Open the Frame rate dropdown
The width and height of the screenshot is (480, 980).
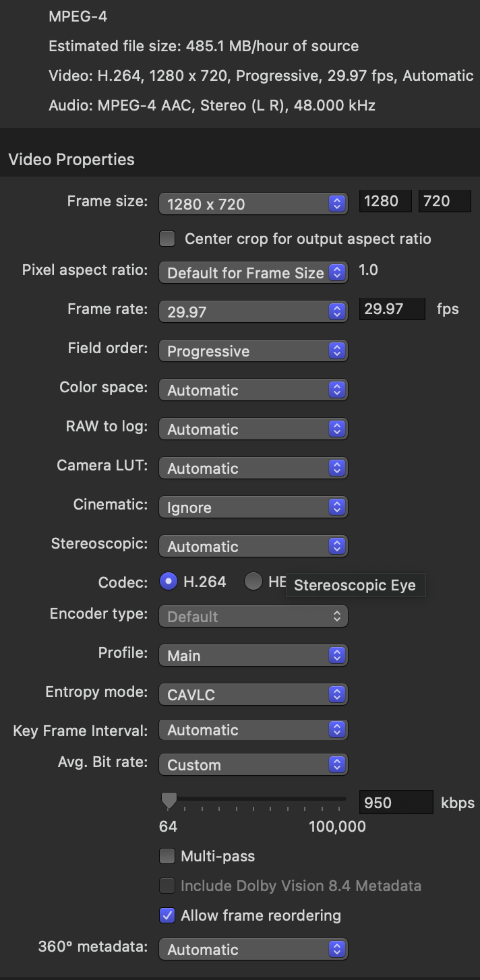click(253, 311)
